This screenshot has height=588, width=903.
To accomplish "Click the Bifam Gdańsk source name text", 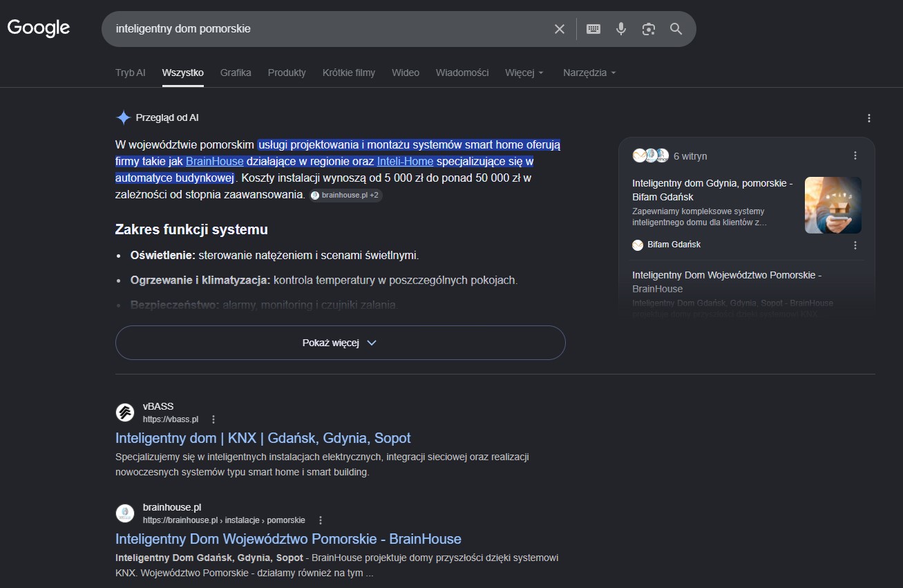I will click(674, 245).
